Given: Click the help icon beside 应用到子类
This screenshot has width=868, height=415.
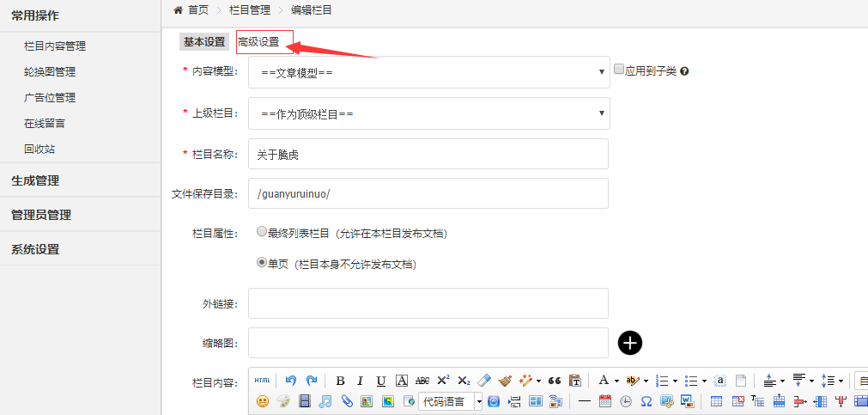Looking at the screenshot, I should tap(684, 71).
